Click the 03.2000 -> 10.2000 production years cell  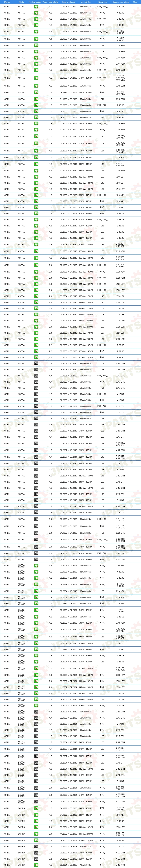(69, 208)
